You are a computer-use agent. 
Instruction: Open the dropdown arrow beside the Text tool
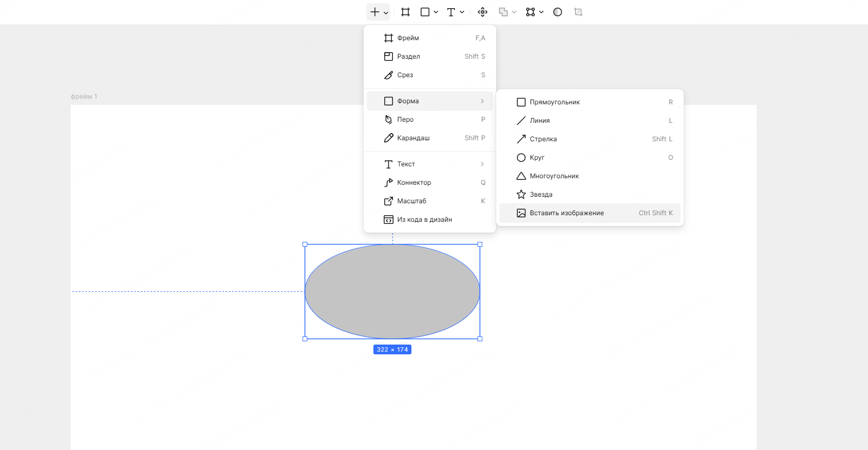[x=462, y=12]
